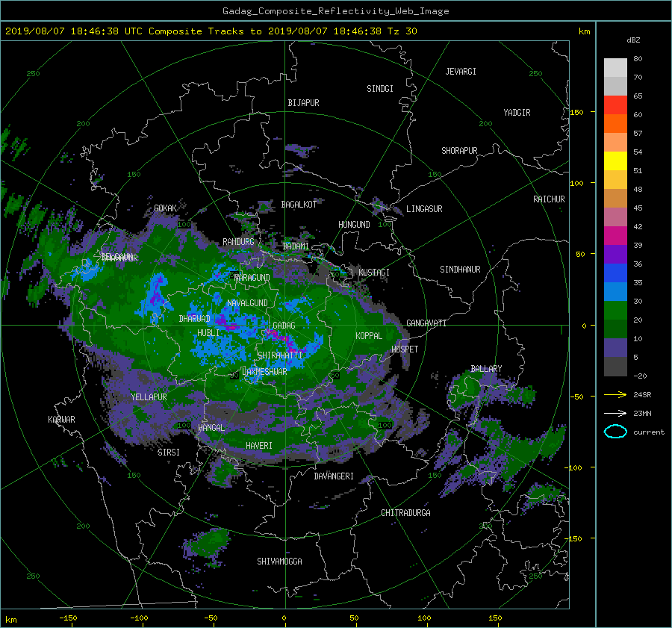Click the cyan 'current' ellipse legend icon
Image resolution: width=672 pixels, height=628 pixels.
tap(615, 432)
